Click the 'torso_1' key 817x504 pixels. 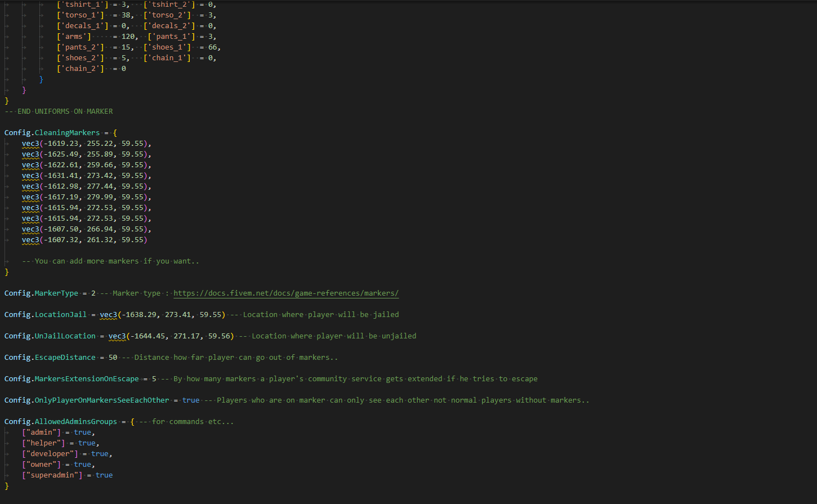click(x=81, y=15)
